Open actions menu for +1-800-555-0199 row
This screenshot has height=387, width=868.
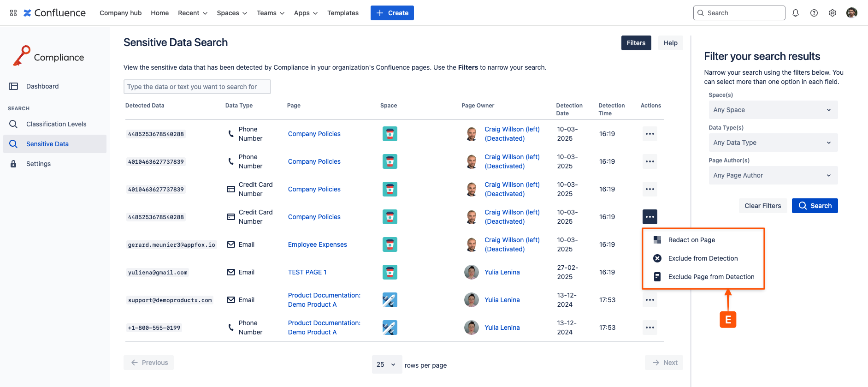650,327
